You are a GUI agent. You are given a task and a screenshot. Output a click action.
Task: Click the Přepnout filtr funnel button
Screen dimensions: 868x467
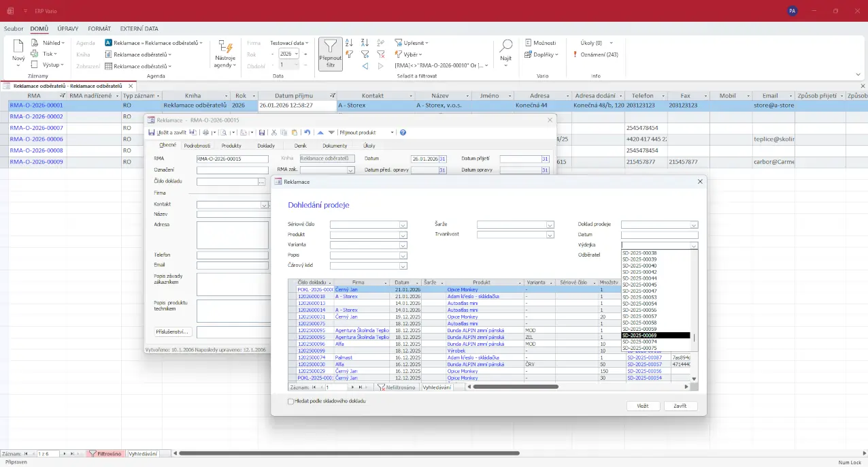click(x=330, y=54)
